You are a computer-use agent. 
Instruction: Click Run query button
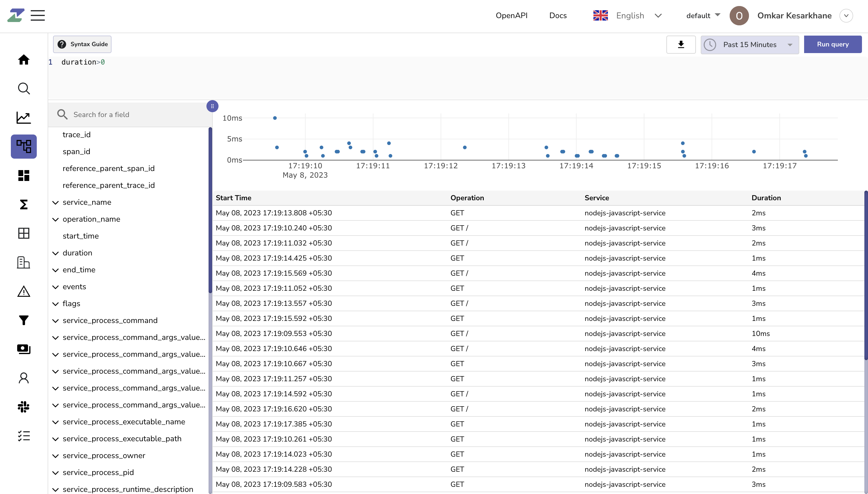click(832, 44)
